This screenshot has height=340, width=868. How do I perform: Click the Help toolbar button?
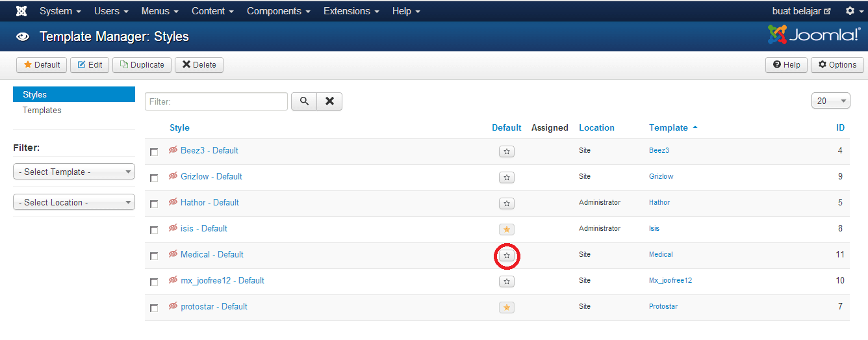pos(787,65)
